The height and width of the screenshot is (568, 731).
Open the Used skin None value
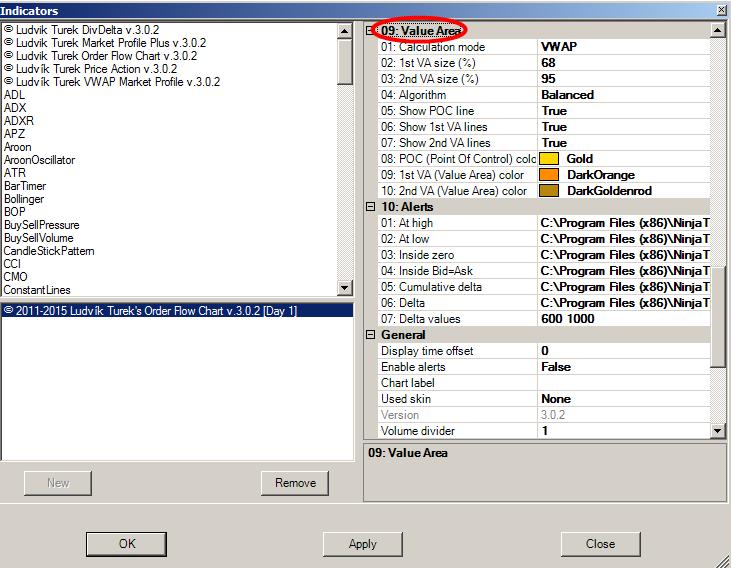(624, 399)
